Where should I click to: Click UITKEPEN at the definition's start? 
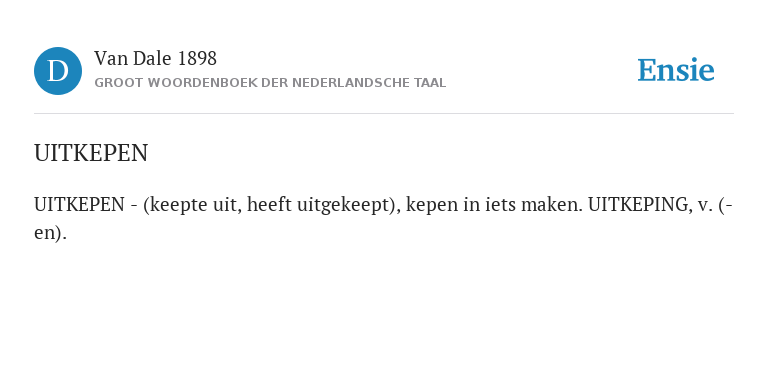(79, 205)
